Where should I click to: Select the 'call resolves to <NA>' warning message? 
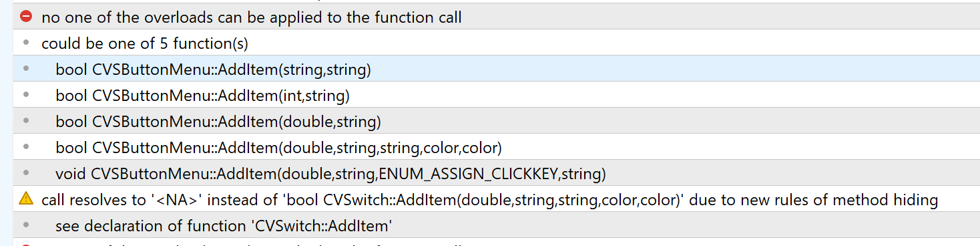click(497, 200)
